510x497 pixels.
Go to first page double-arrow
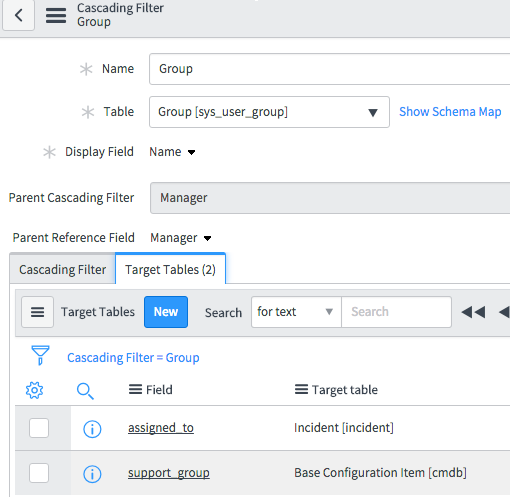473,312
